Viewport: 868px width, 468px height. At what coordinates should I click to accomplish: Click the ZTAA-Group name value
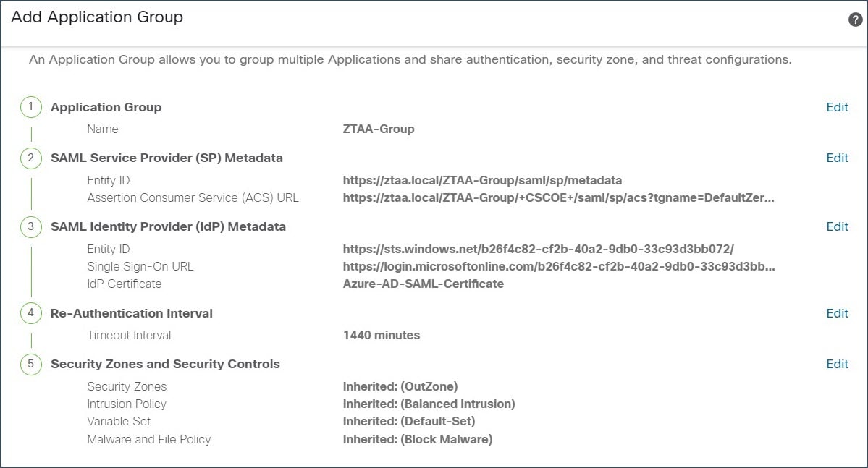[379, 129]
